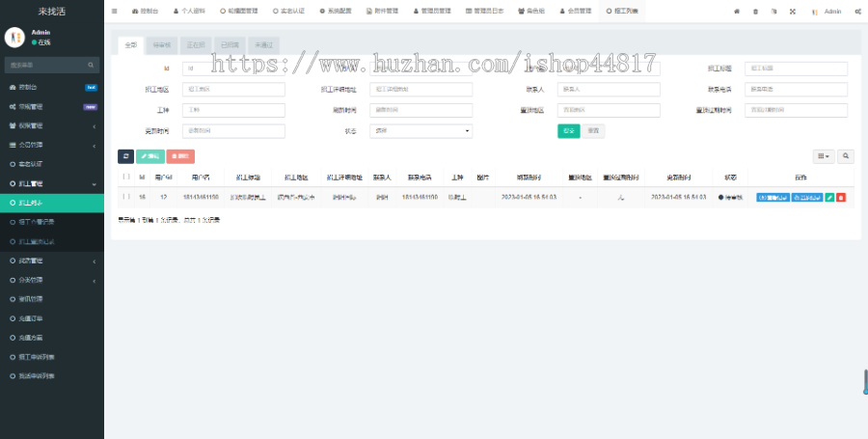Click the search magnifier in sidebar menu search

tap(91, 65)
